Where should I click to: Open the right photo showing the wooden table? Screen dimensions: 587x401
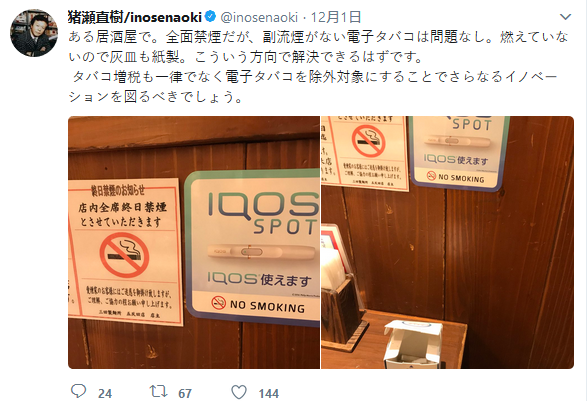(x=447, y=243)
